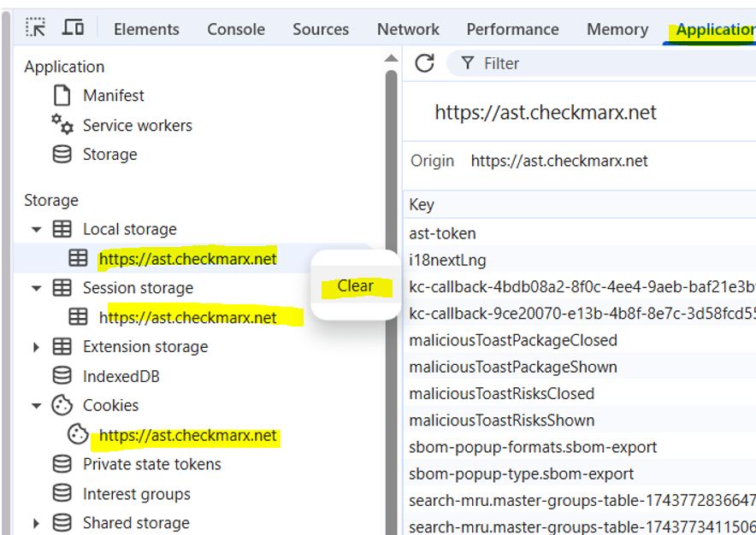Expand the Extension storage tree node
This screenshot has width=756, height=535.
tap(36, 347)
